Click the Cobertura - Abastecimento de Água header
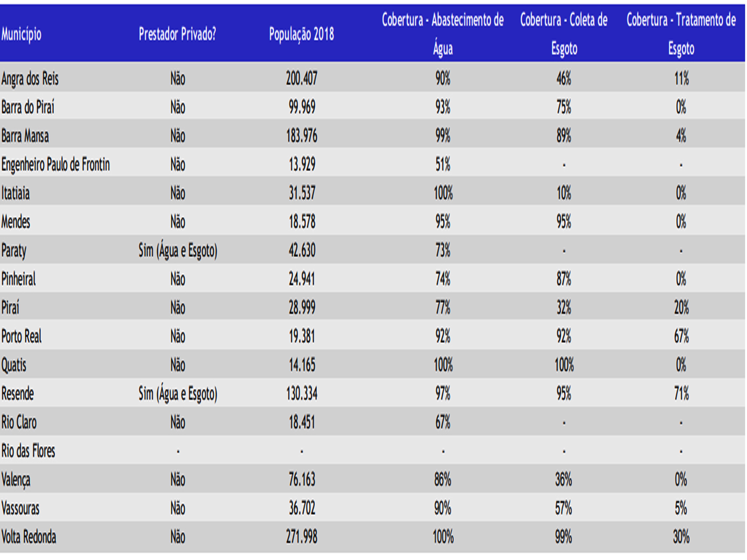 pyautogui.click(x=443, y=34)
